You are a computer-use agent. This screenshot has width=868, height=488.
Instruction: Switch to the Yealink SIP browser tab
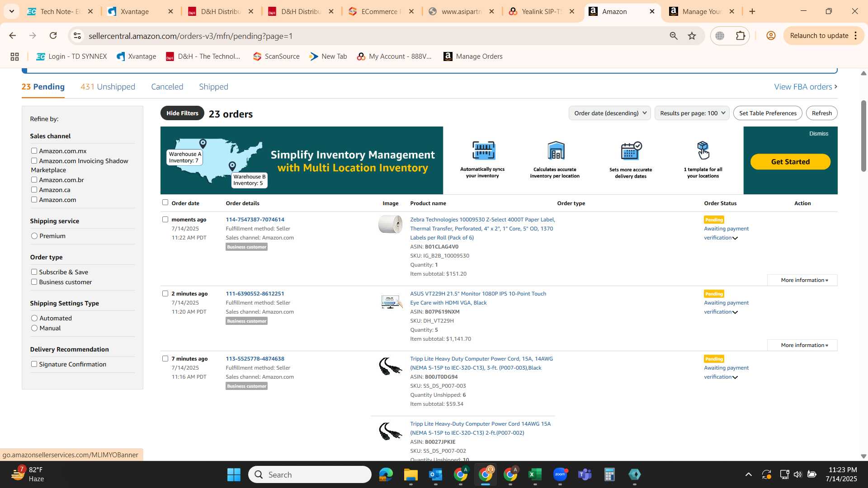[542, 11]
